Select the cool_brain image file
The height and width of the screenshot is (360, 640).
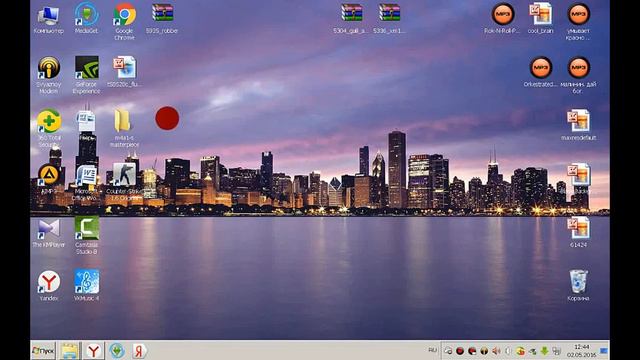(540, 19)
